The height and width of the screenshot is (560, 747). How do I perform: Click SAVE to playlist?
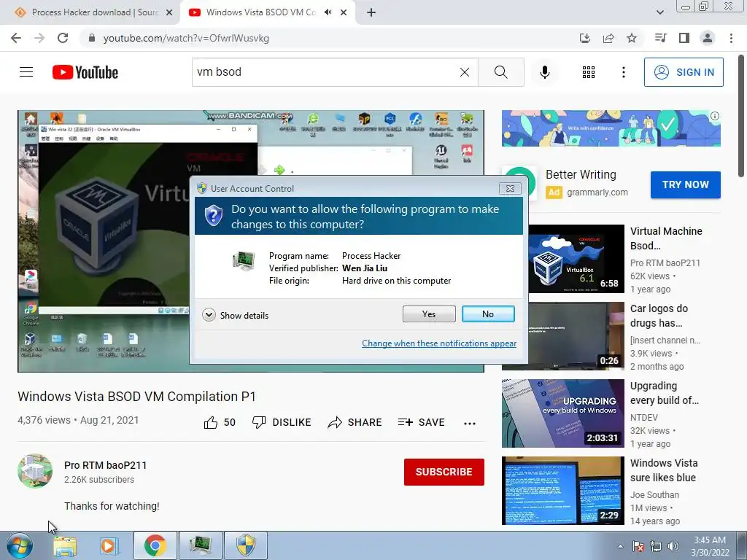pos(421,422)
